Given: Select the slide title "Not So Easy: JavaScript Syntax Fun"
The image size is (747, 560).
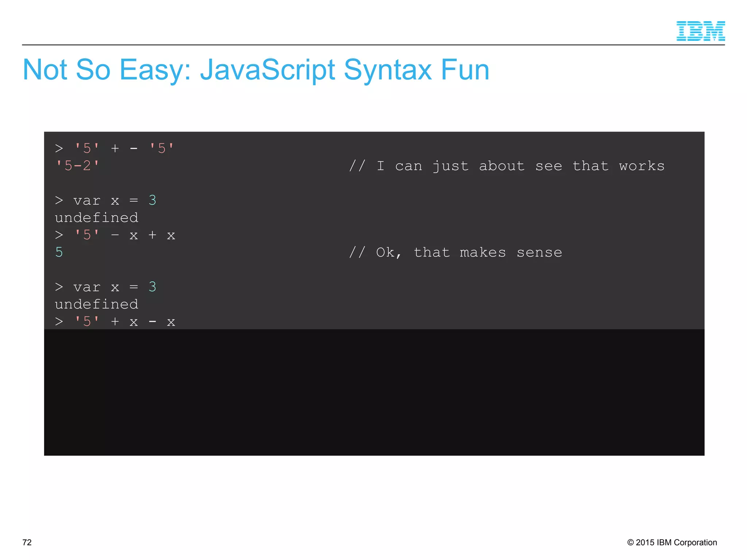Looking at the screenshot, I should pyautogui.click(x=256, y=70).
